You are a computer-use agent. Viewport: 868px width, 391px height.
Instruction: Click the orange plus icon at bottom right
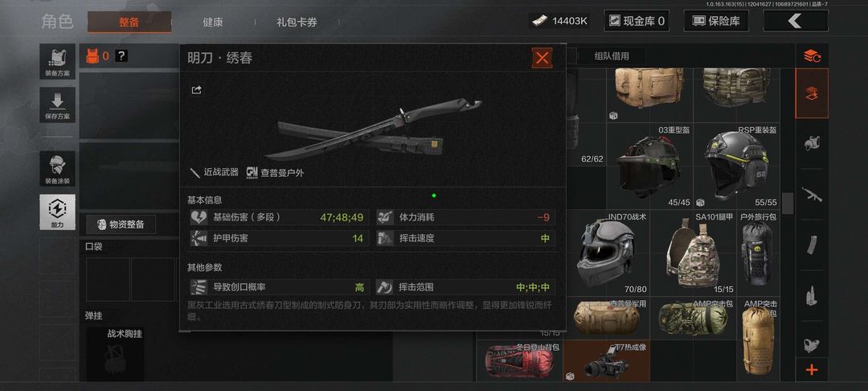coord(812,370)
